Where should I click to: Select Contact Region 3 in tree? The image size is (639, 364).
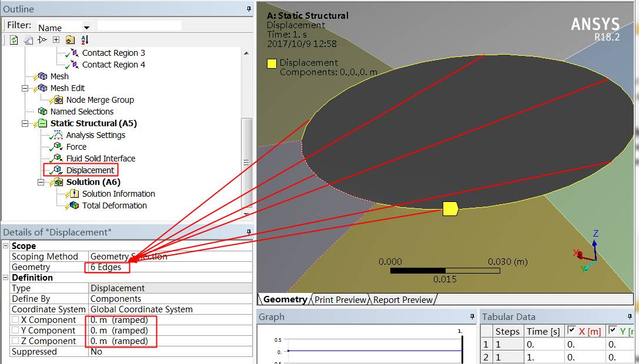113,53
